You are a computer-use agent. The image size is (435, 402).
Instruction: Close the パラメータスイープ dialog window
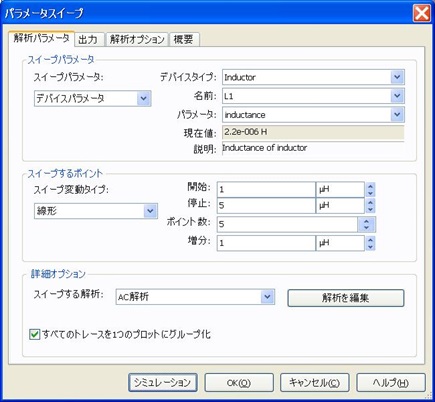click(422, 13)
